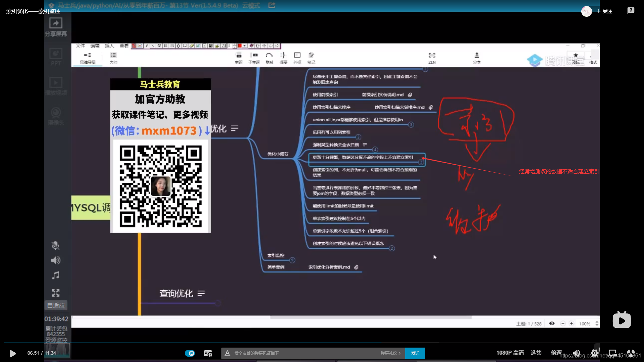
Task: Click the help question mark icon
Action: [x=631, y=11]
